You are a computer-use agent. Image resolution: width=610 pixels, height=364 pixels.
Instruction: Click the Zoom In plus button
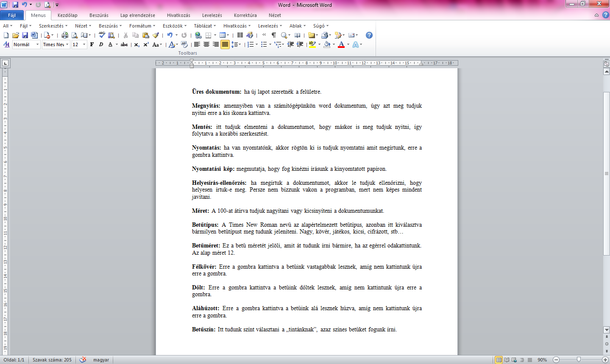click(605, 360)
